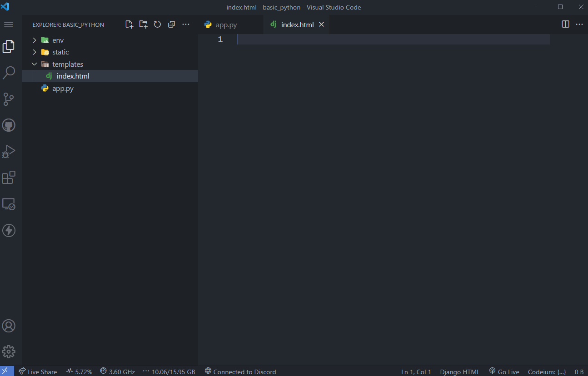Open the GitHub view in activity bar
588x376 pixels.
[9, 125]
